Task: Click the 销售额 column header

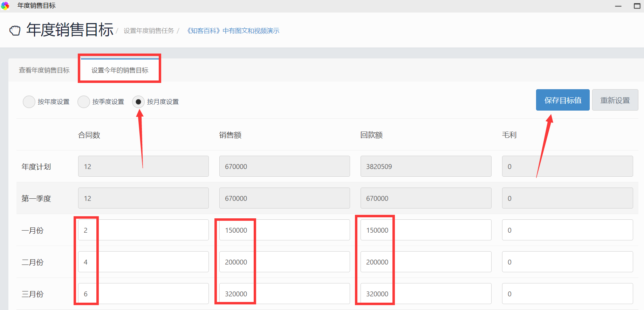Action: coord(230,135)
